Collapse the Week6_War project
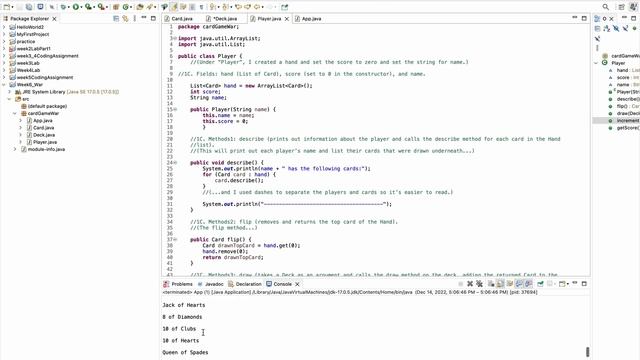 coord(4,84)
